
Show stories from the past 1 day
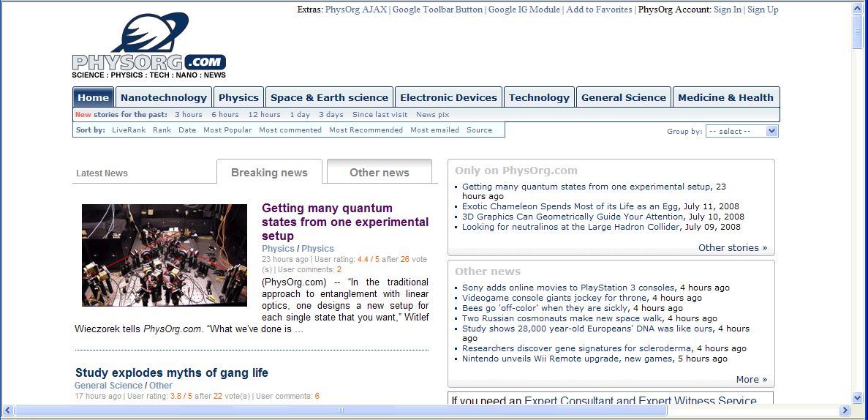pyautogui.click(x=300, y=115)
